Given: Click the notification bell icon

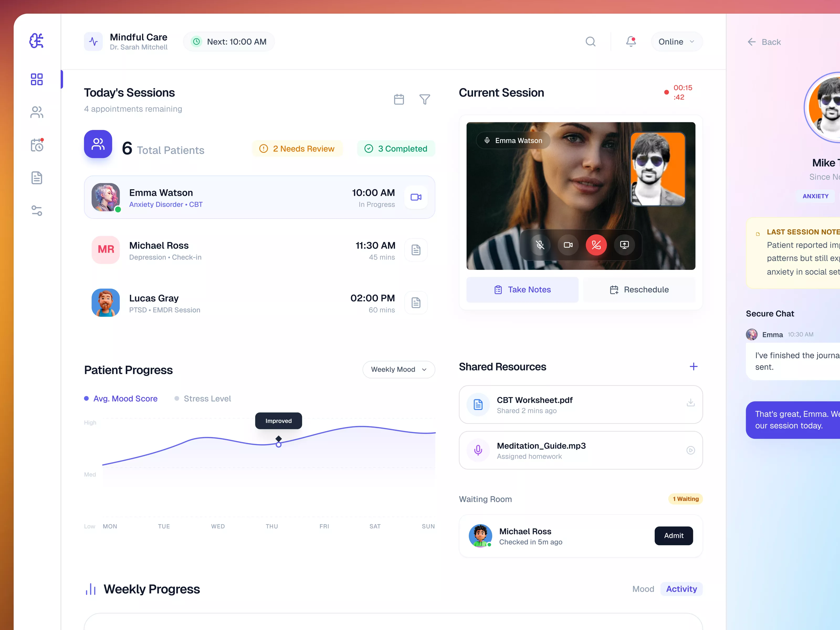Looking at the screenshot, I should click(x=631, y=41).
